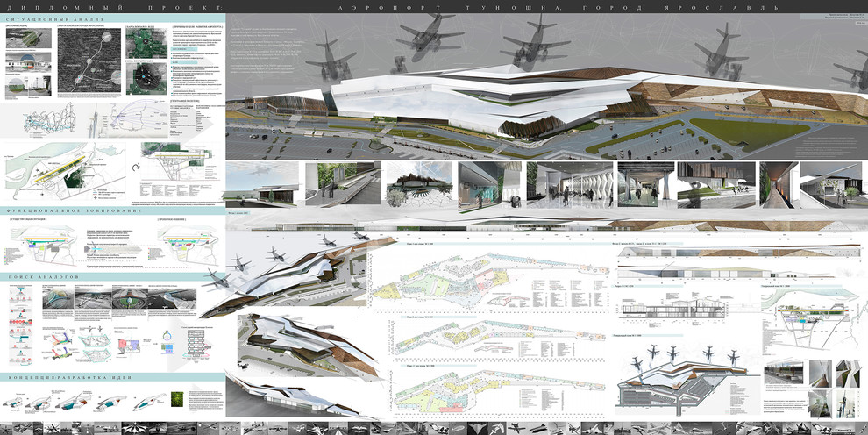Open the existing-situation zoning diagram
This screenshot has height=435, width=868.
pyautogui.click(x=39, y=244)
